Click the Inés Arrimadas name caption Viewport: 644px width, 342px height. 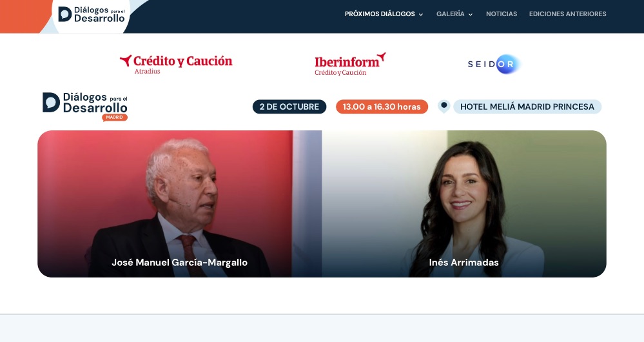(463, 263)
